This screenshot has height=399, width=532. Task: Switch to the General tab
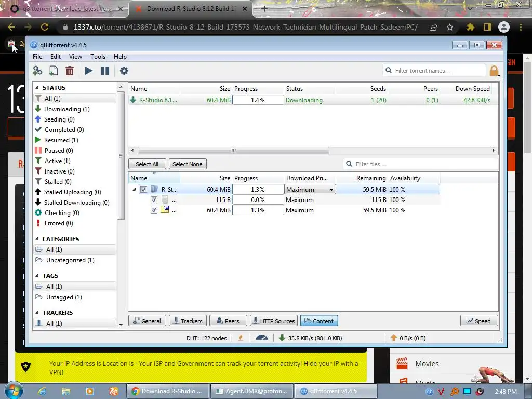147,321
